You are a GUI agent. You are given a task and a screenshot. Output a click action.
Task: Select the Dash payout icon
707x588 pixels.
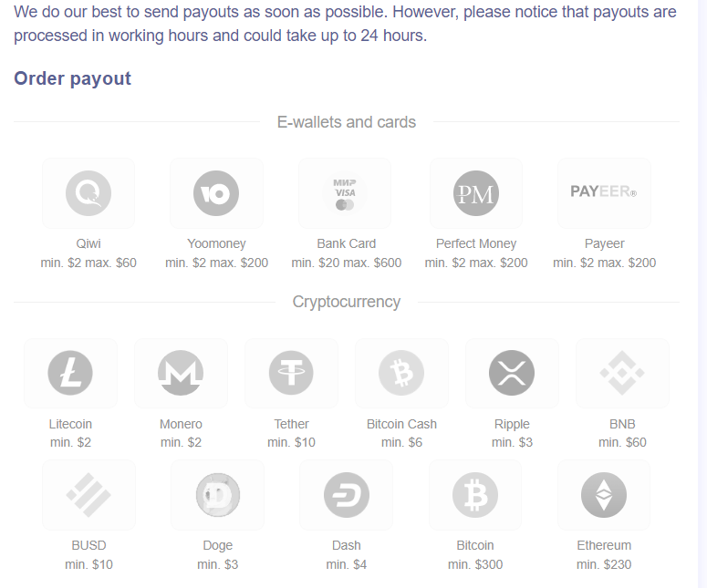point(347,495)
